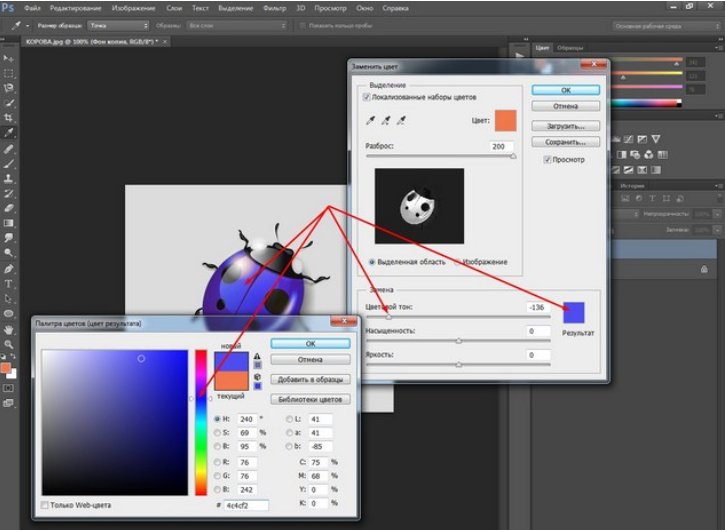Click the vertical rainbow hue strip
The image size is (725, 530).
201,422
